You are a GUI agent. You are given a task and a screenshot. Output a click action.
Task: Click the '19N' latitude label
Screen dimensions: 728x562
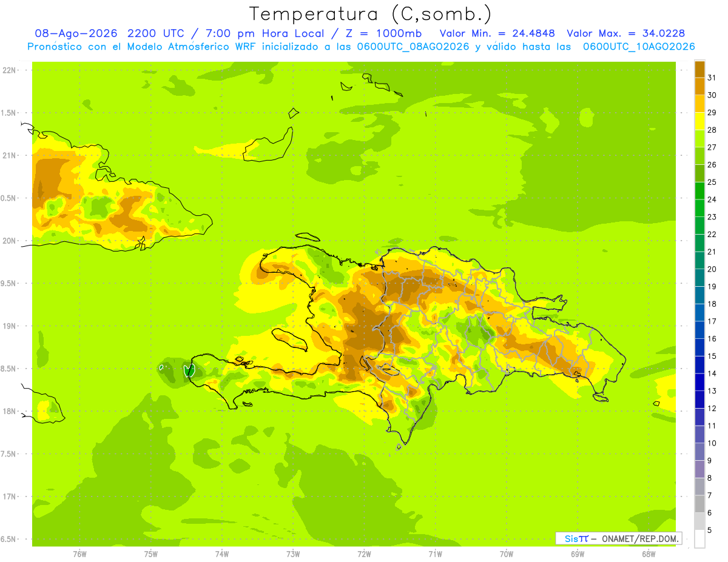point(9,326)
